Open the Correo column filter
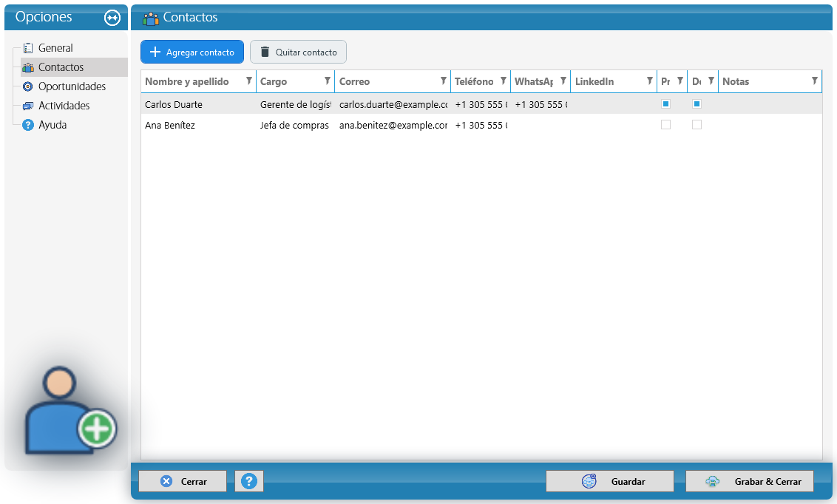Image resolution: width=837 pixels, height=504 pixels. pyautogui.click(x=443, y=81)
